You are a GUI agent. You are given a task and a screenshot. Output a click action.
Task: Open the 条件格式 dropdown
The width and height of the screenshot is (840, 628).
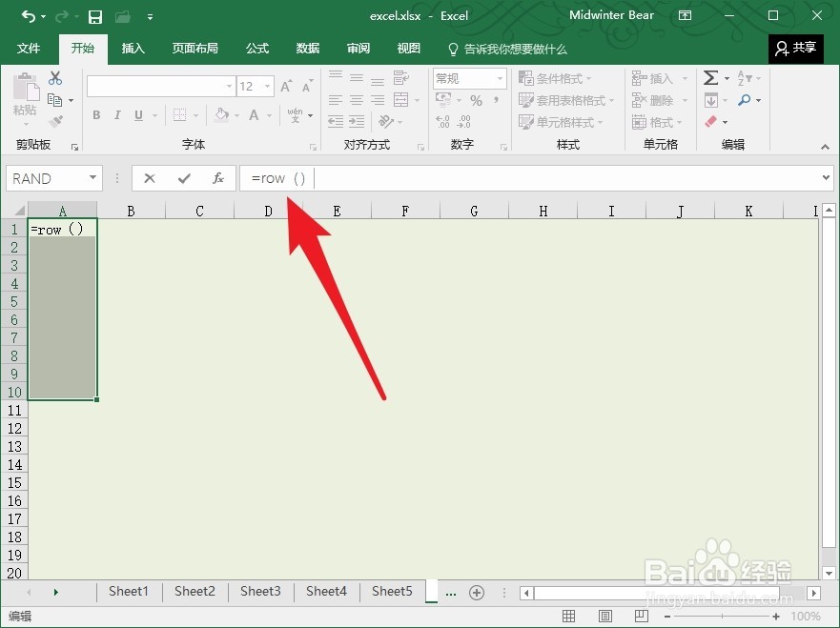[x=555, y=79]
